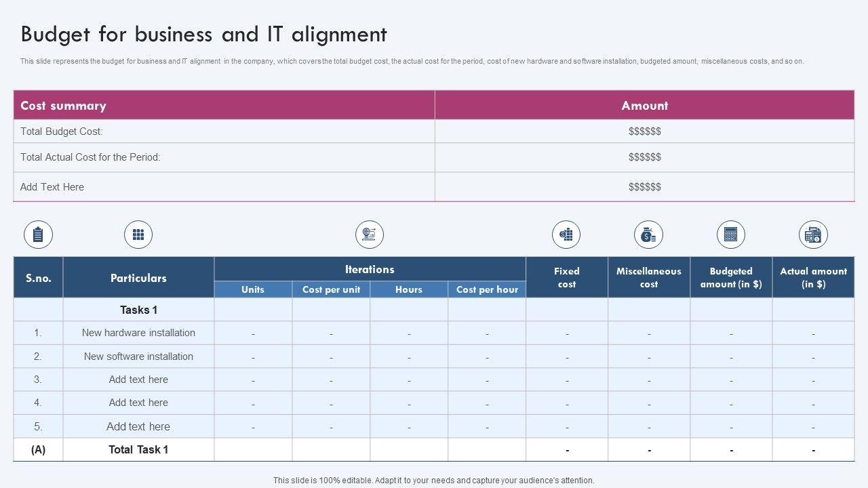
Task: Select the 'Cost per unit' sub-header
Action: pos(331,289)
